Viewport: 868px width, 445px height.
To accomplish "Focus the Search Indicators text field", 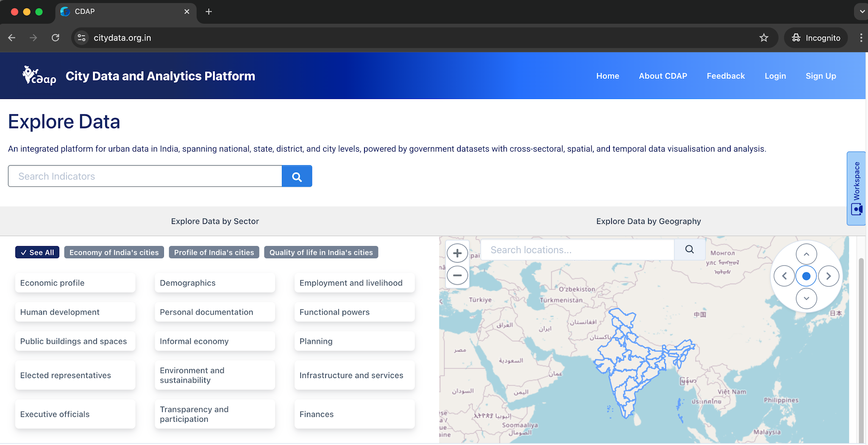I will click(145, 176).
